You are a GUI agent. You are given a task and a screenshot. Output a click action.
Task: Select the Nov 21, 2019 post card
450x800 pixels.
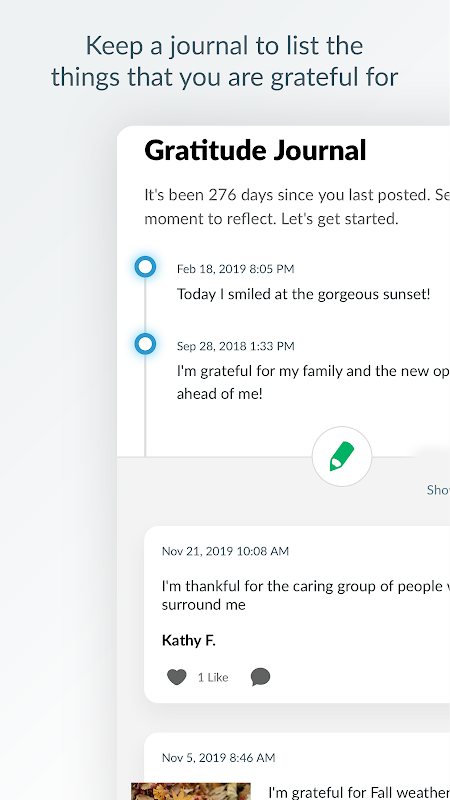pos(297,615)
